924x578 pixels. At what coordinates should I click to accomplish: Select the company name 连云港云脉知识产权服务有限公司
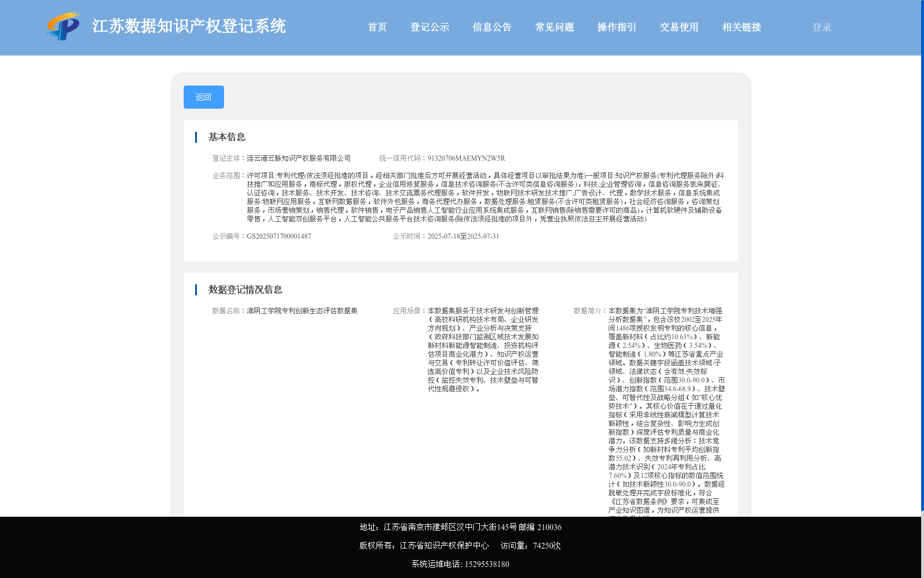click(x=299, y=158)
